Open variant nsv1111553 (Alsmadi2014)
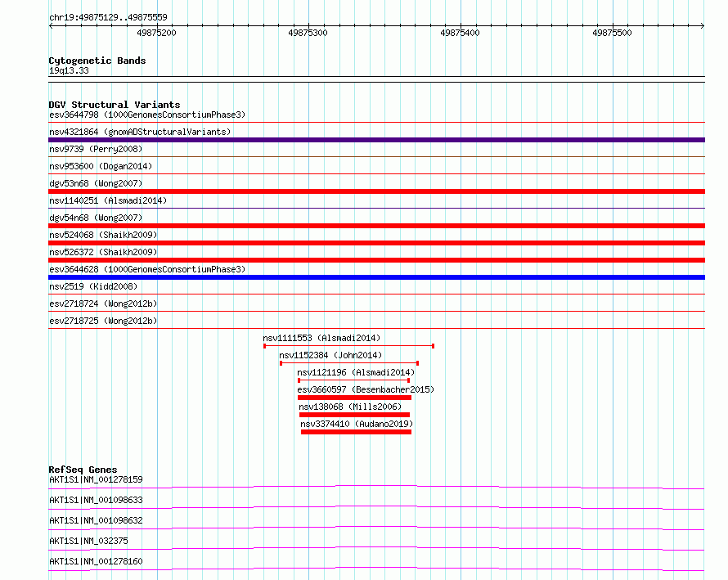This screenshot has height=580, width=728. tap(321, 338)
